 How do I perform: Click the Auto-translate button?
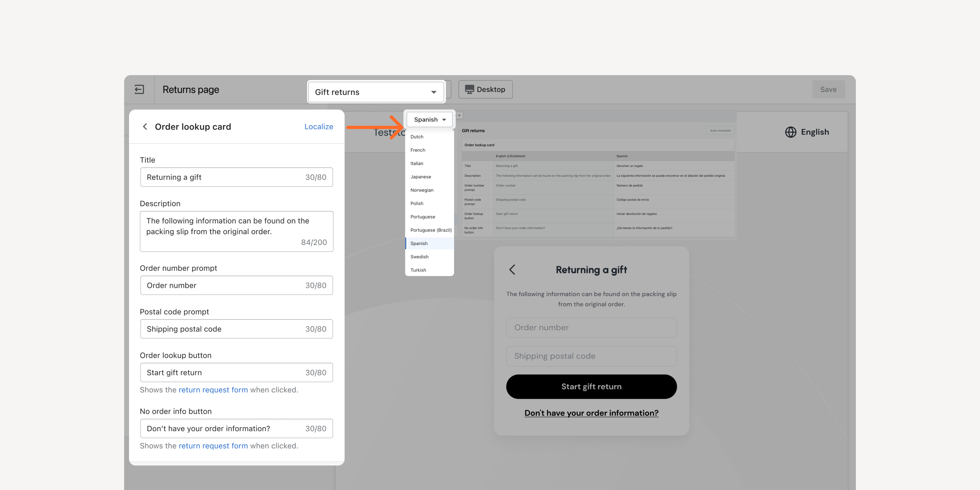click(x=720, y=130)
